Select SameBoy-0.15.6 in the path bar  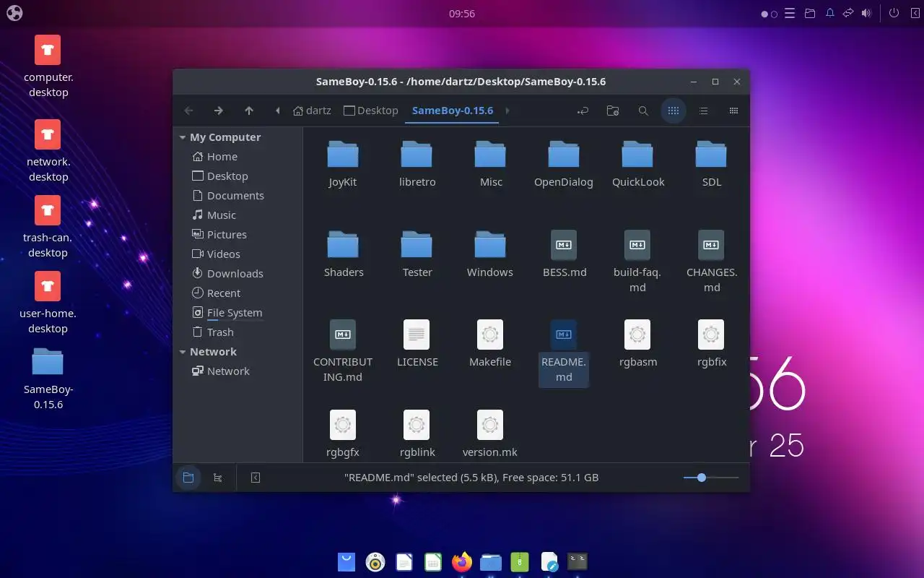click(453, 111)
